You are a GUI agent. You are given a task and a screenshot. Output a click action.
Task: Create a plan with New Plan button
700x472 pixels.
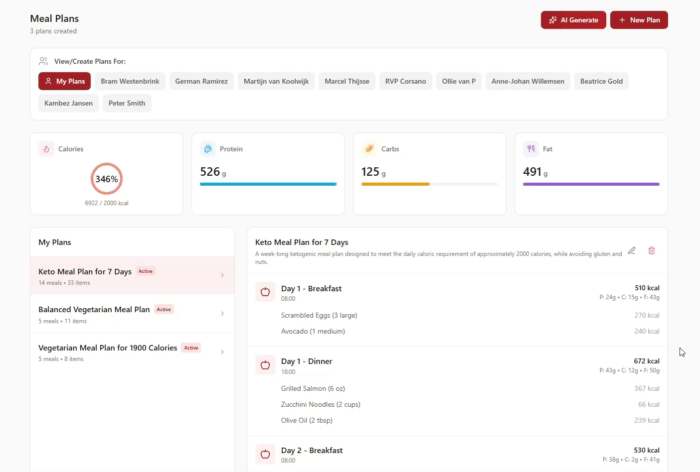click(638, 19)
